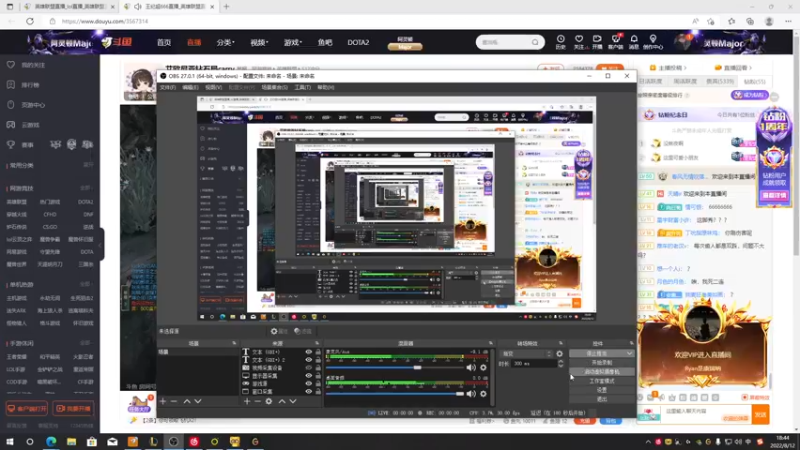Open OBS icon on Windows taskbar

[x=173, y=441]
